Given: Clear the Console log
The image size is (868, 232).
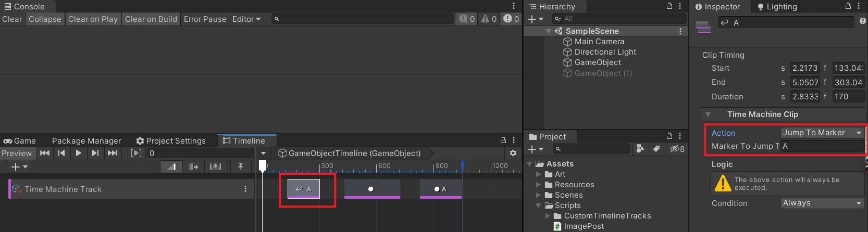Looking at the screenshot, I should coord(12,19).
